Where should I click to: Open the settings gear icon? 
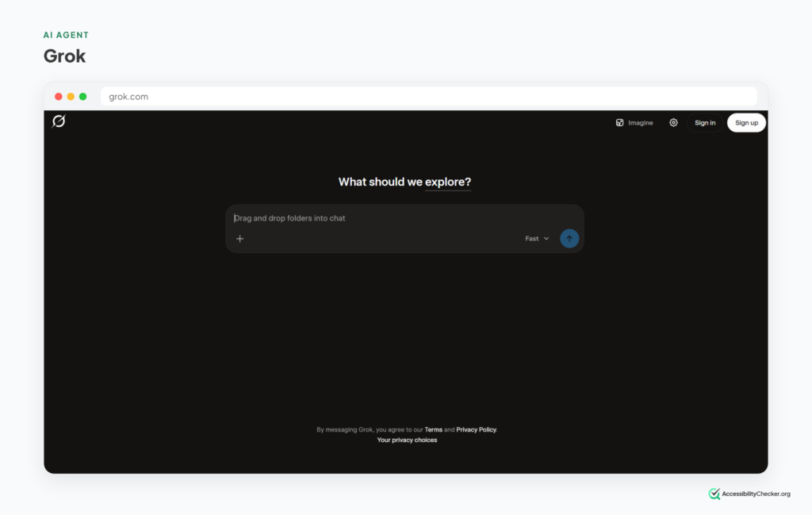click(x=673, y=123)
